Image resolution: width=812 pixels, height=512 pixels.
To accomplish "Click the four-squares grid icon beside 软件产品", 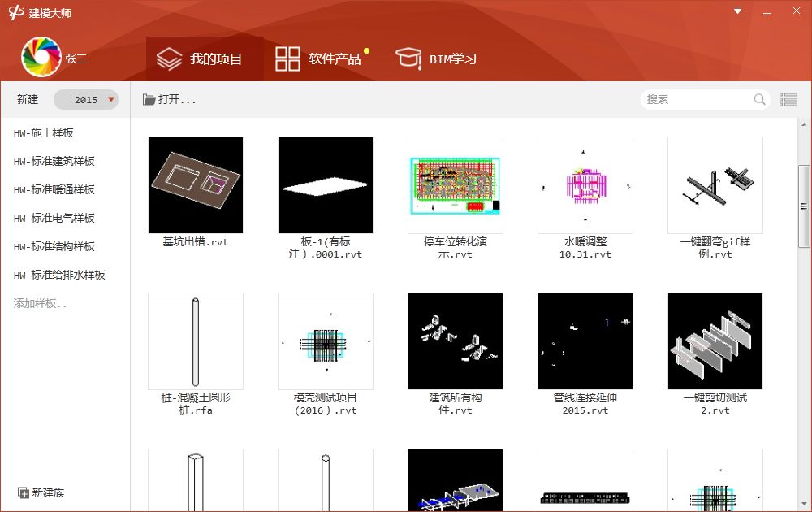I will click(x=287, y=59).
